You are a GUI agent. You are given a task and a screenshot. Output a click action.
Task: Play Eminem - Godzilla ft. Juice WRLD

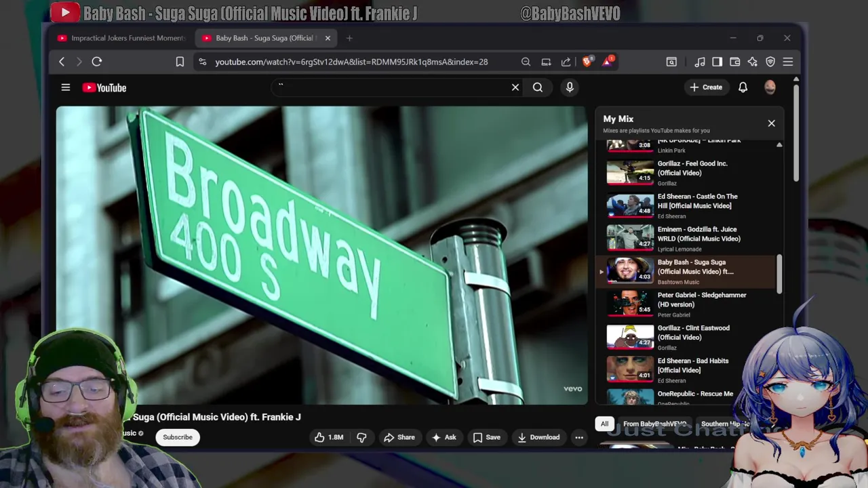point(686,239)
